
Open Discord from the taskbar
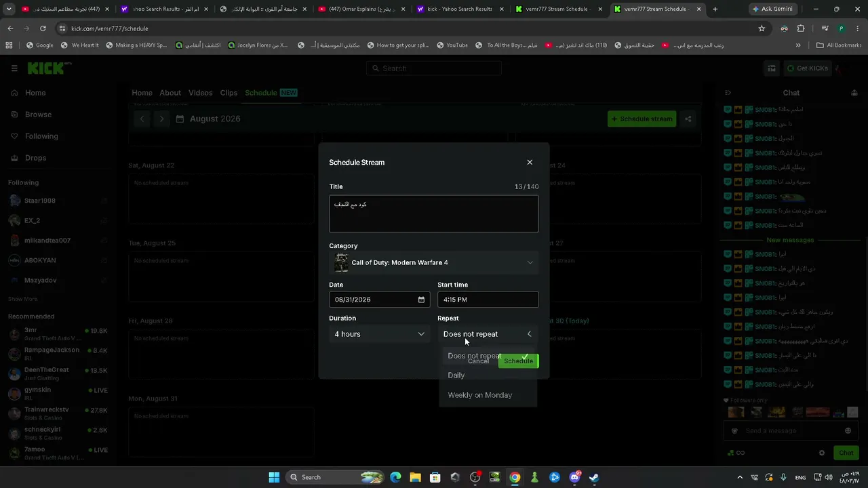coord(574,477)
